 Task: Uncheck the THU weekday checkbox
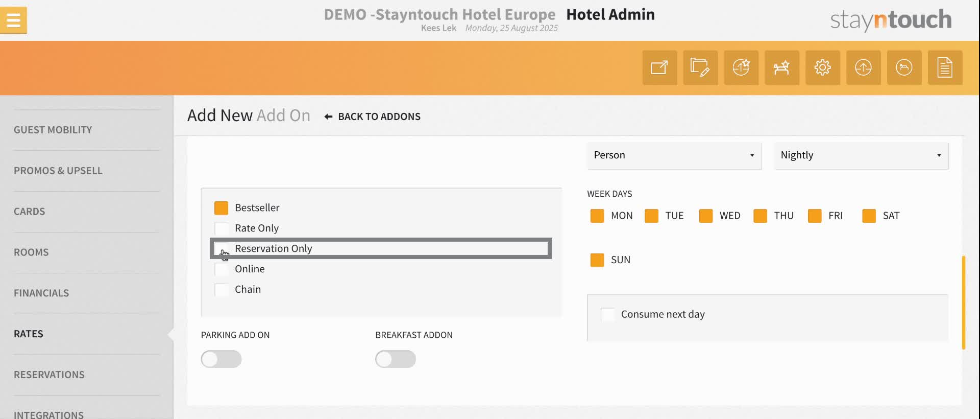(x=760, y=216)
